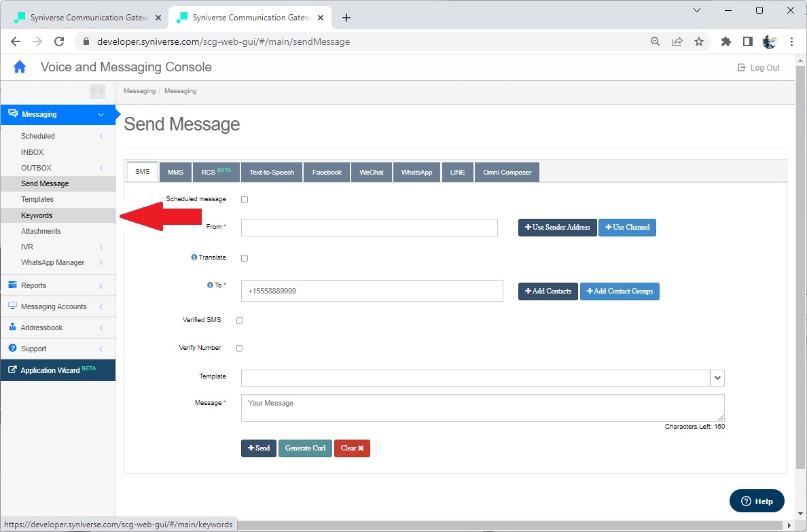
Task: Close the first Syniverse tab
Action: click(x=158, y=18)
